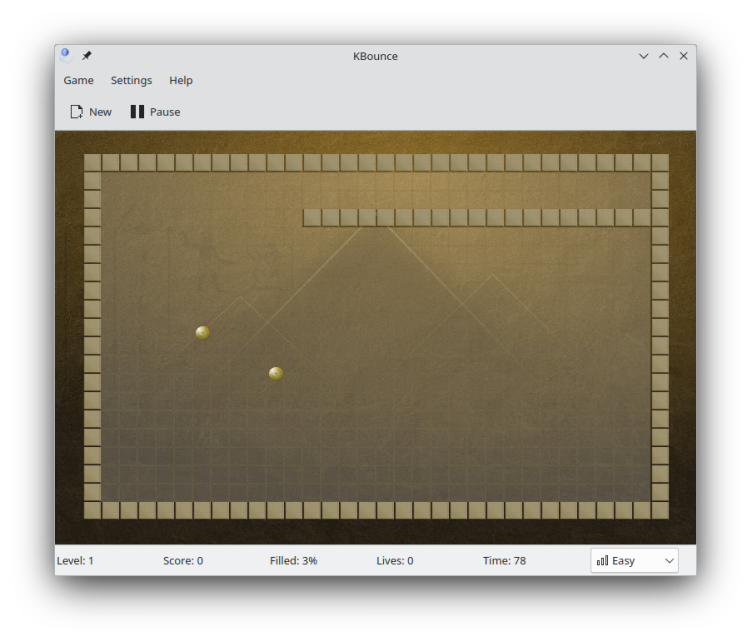Expand the Easy difficulty dropdown arrow
The width and height of the screenshot is (752, 641).
point(669,561)
